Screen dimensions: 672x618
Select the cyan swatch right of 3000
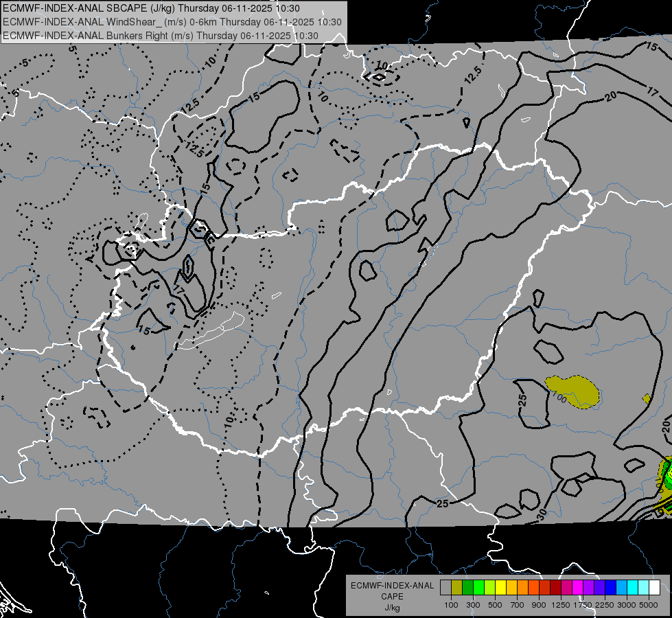point(633,587)
